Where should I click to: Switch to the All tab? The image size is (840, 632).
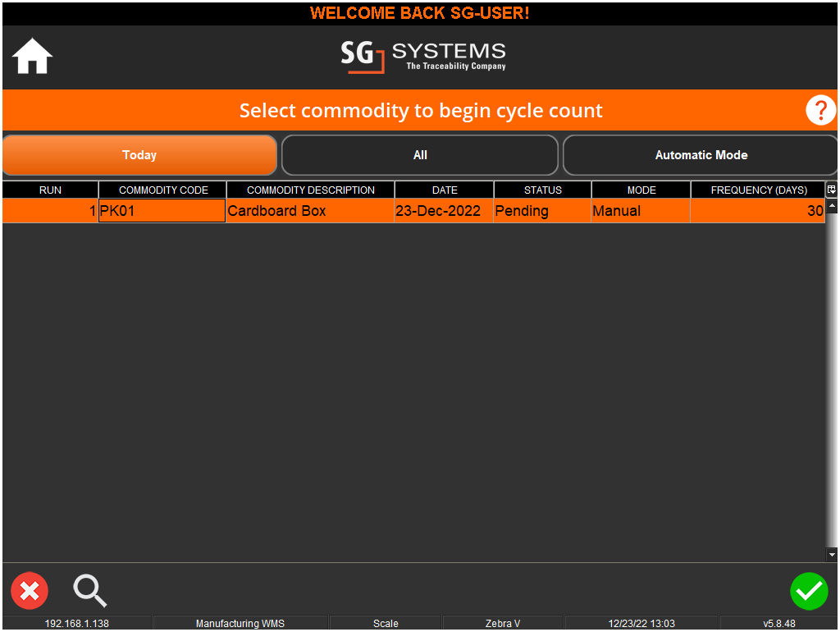(420, 154)
